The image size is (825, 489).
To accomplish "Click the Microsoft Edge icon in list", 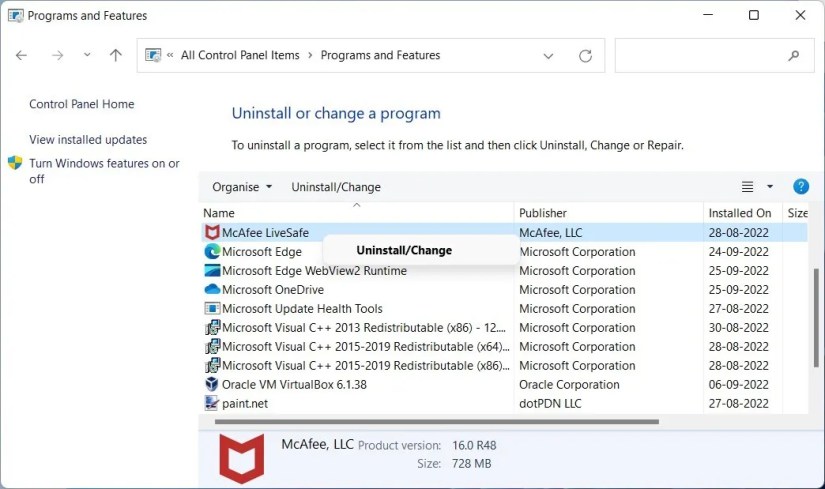I will (212, 251).
